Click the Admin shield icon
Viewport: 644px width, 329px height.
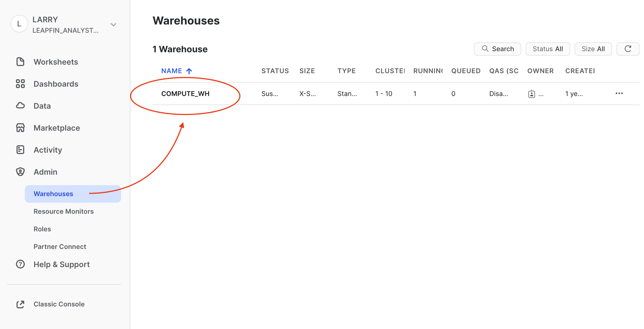(x=20, y=172)
